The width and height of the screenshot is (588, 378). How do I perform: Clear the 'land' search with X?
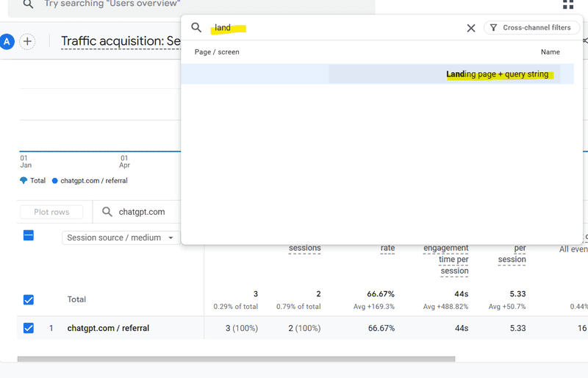[x=471, y=28]
